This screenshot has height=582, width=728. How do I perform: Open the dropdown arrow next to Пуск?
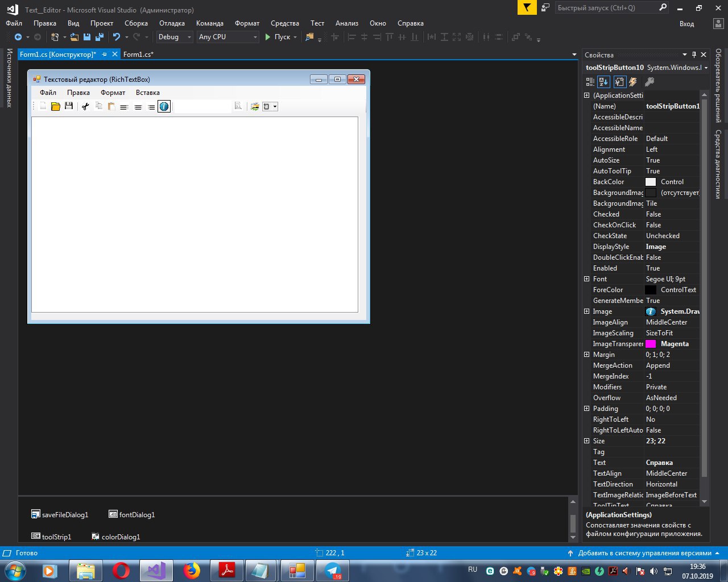[295, 37]
